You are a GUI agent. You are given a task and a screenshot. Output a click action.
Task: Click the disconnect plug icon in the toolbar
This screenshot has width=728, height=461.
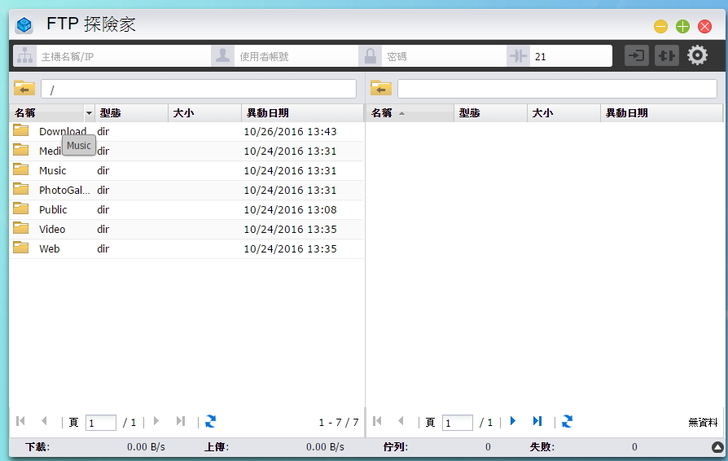click(x=666, y=56)
